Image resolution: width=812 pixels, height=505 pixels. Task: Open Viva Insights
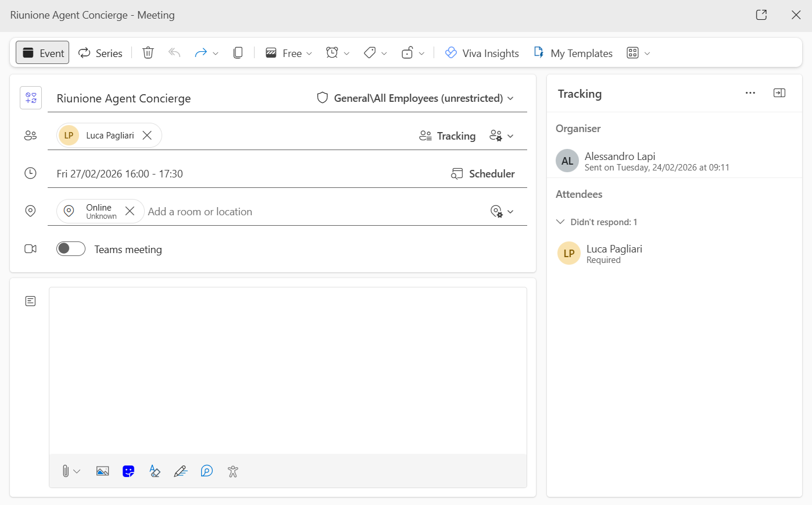tap(481, 53)
